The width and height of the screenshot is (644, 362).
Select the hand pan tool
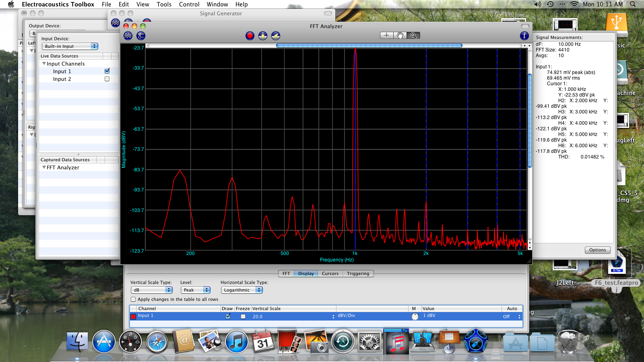click(x=400, y=35)
